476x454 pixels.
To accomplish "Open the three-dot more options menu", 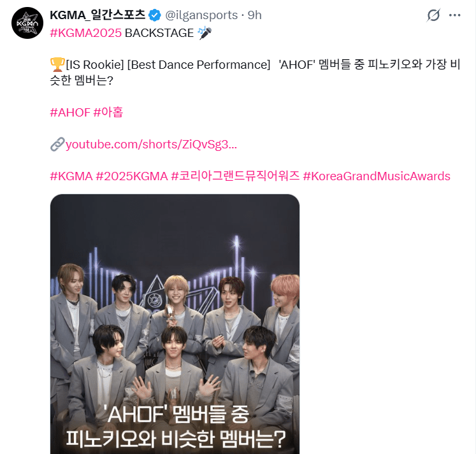I will coord(454,15).
